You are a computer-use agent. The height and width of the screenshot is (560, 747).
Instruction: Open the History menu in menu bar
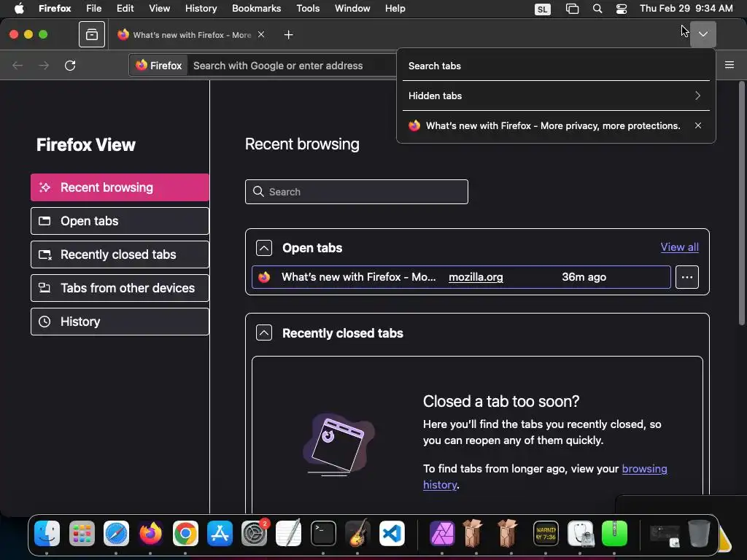[x=201, y=9]
